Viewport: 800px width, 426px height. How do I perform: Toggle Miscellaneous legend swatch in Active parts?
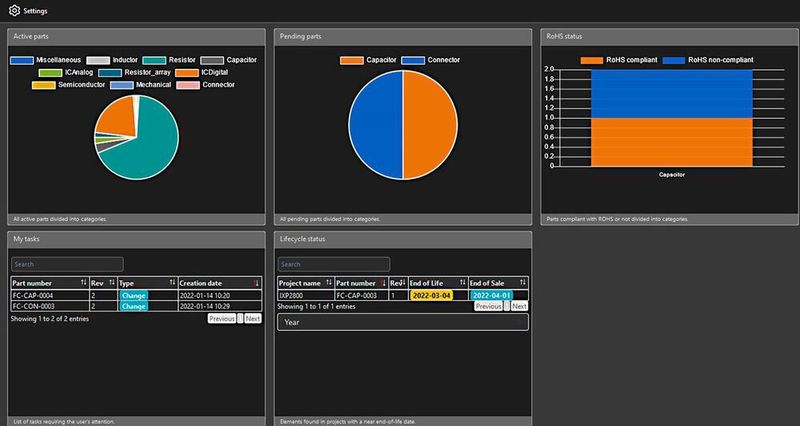22,60
